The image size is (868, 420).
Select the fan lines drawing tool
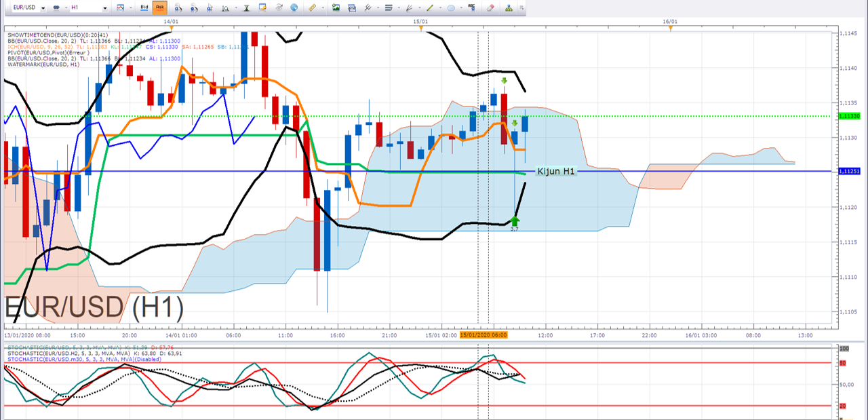point(408,7)
